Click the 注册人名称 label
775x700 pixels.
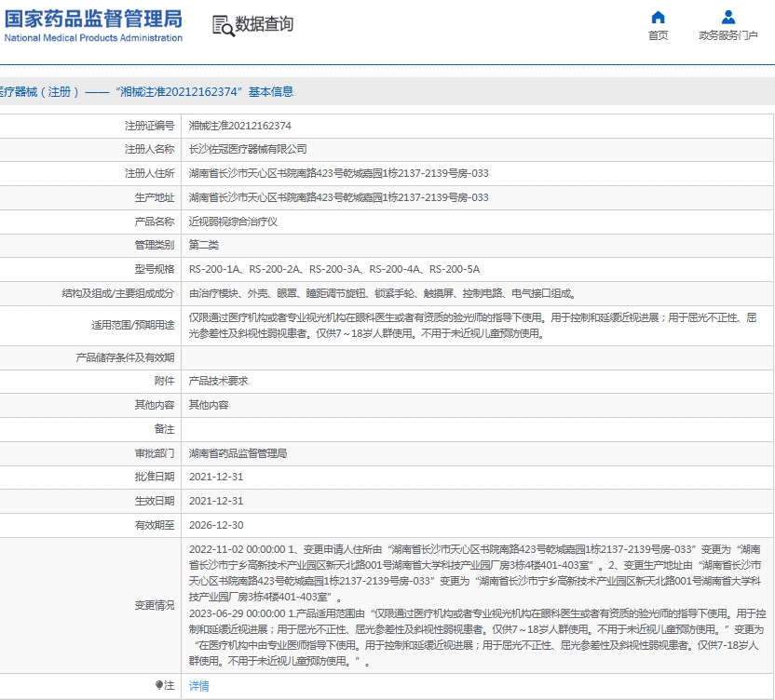tap(149, 149)
